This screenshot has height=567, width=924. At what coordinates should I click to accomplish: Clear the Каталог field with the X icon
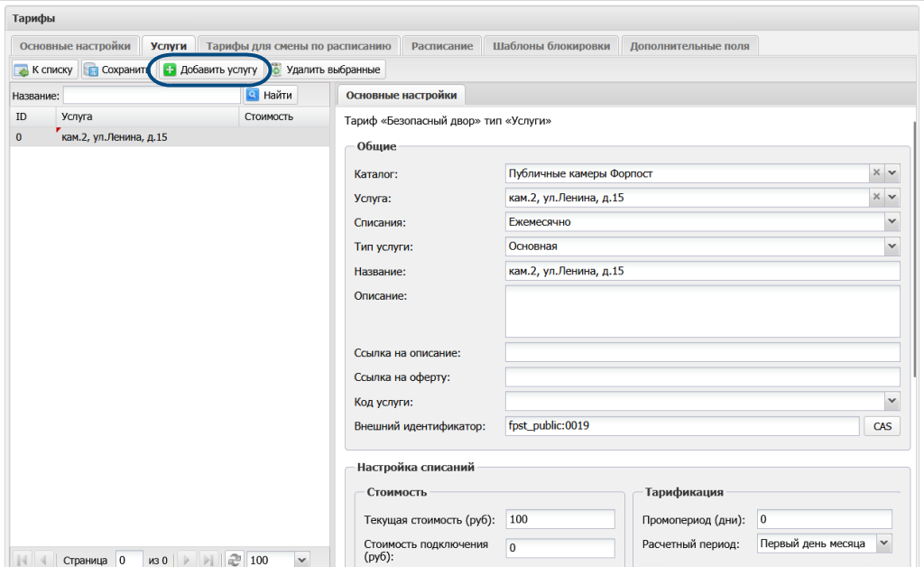(876, 173)
